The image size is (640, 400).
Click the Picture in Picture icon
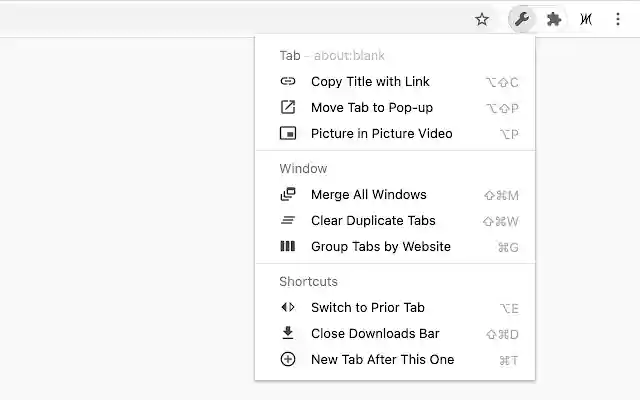tap(288, 134)
